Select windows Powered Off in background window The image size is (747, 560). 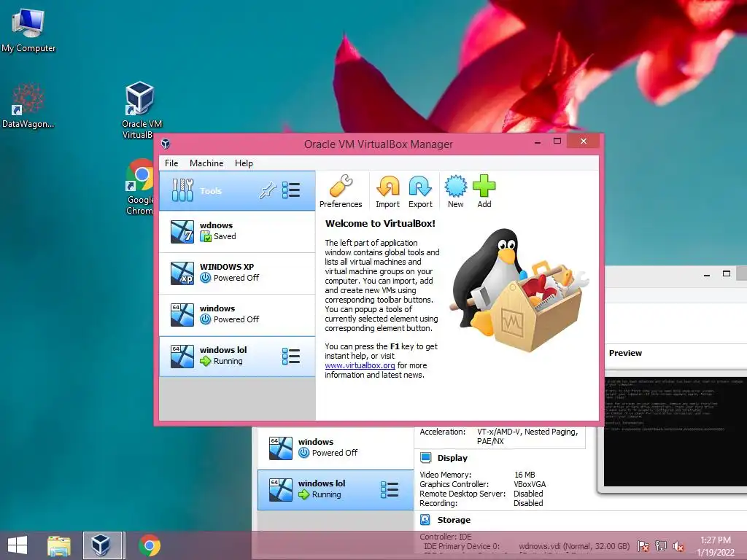click(336, 448)
